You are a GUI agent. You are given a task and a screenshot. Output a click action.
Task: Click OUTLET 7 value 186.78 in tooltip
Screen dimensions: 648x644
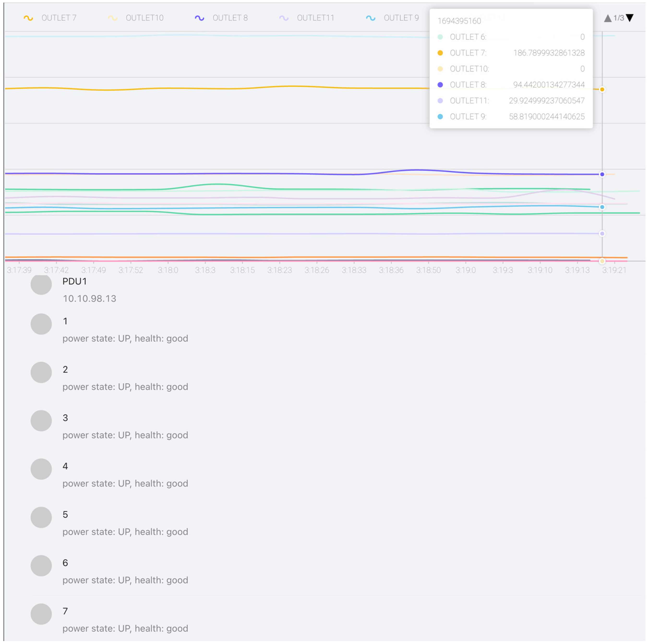[x=549, y=53]
